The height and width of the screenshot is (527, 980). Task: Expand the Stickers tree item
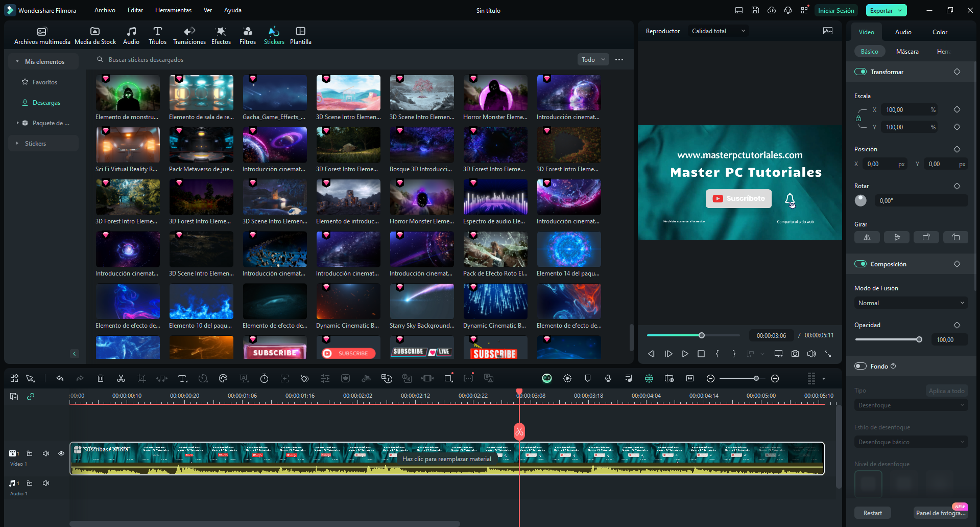click(x=17, y=143)
